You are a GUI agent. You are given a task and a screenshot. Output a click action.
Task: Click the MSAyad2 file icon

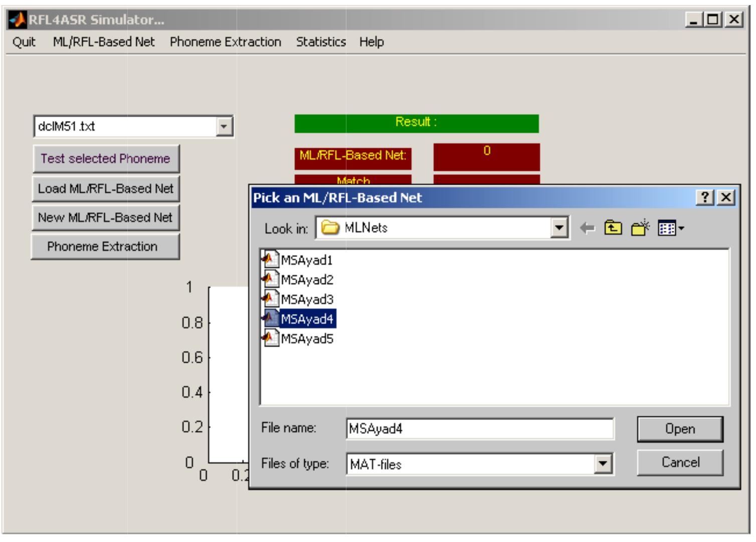[x=270, y=279]
